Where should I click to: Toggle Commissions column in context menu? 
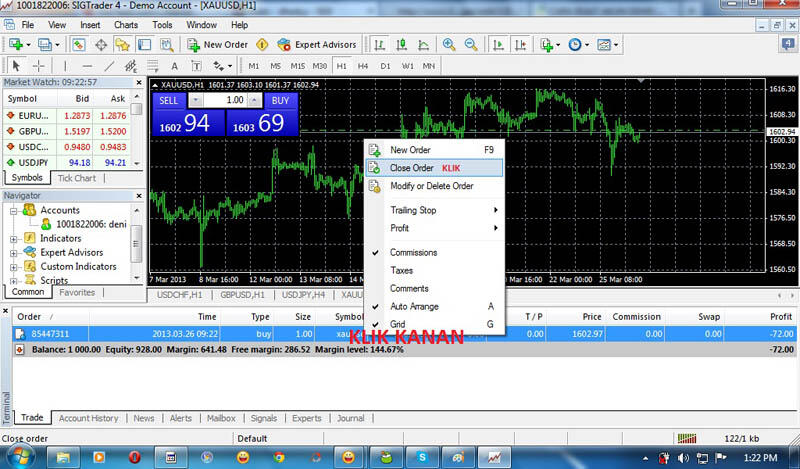(x=435, y=252)
